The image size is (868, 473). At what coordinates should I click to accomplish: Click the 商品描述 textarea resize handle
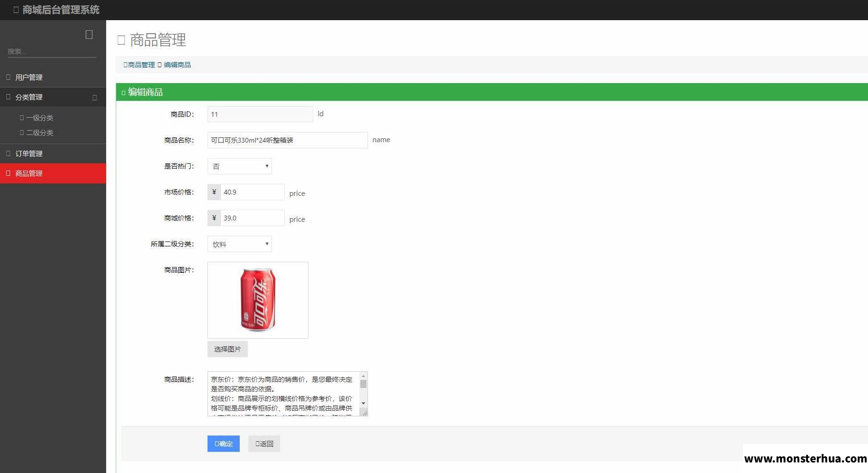point(365,412)
